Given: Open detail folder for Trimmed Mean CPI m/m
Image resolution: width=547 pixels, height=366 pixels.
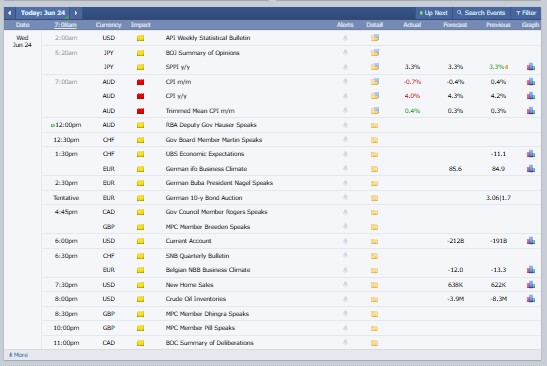Looking at the screenshot, I should [375, 111].
